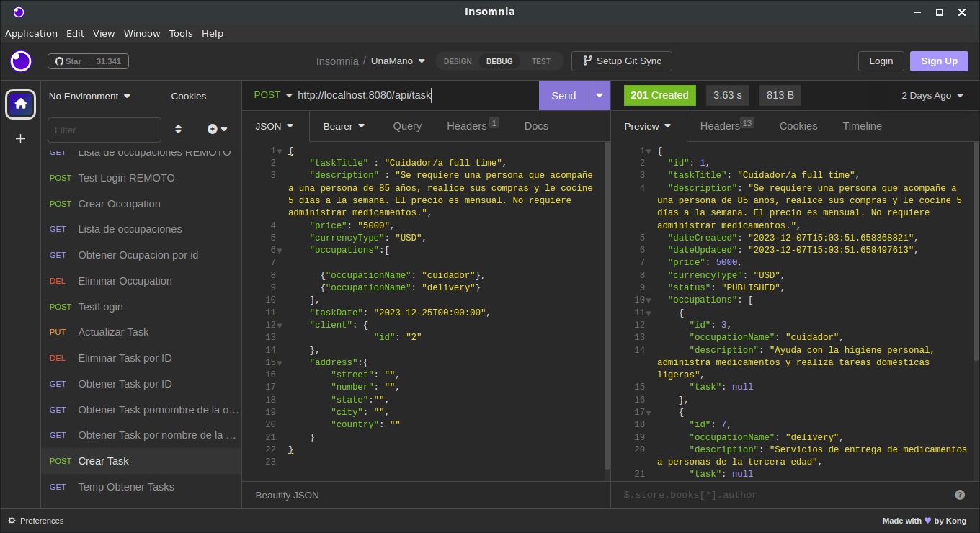Click the Login button
980x533 pixels.
click(x=881, y=61)
